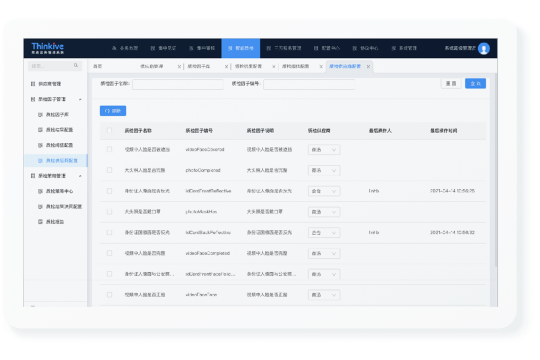Click the sidebar search magnifier icon
This screenshot has width=540, height=360.
point(76,65)
